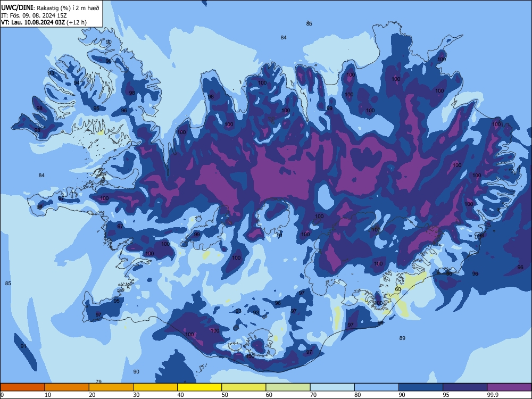Click the golden 30–40 legend swatch
The height and width of the screenshot is (399, 532).
tap(155, 387)
